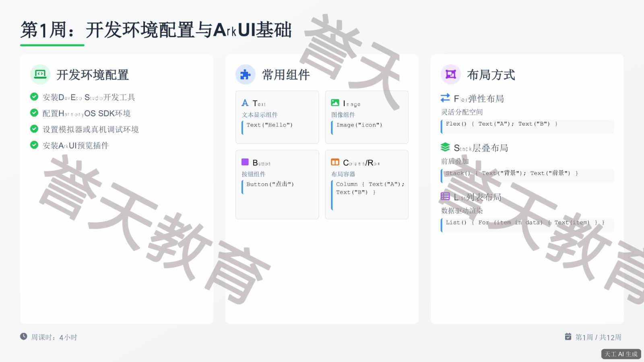
Task: Click the 天工 AI 生成 badge
Action: [x=621, y=354]
